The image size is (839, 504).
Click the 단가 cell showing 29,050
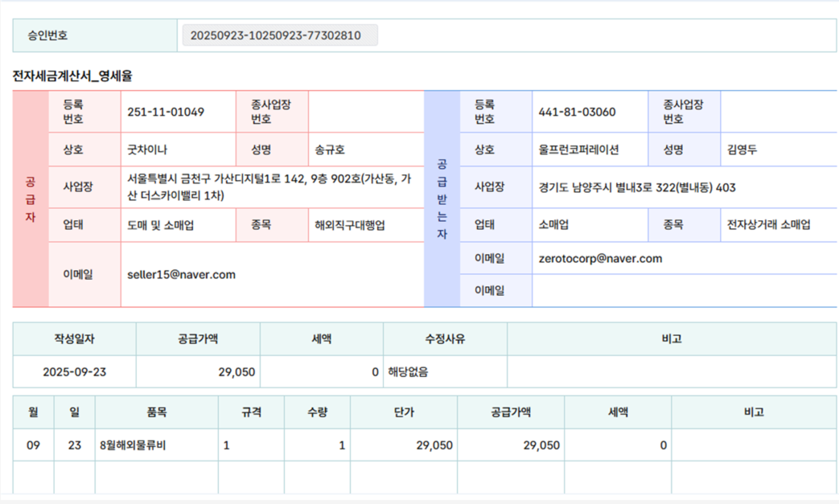(434, 445)
